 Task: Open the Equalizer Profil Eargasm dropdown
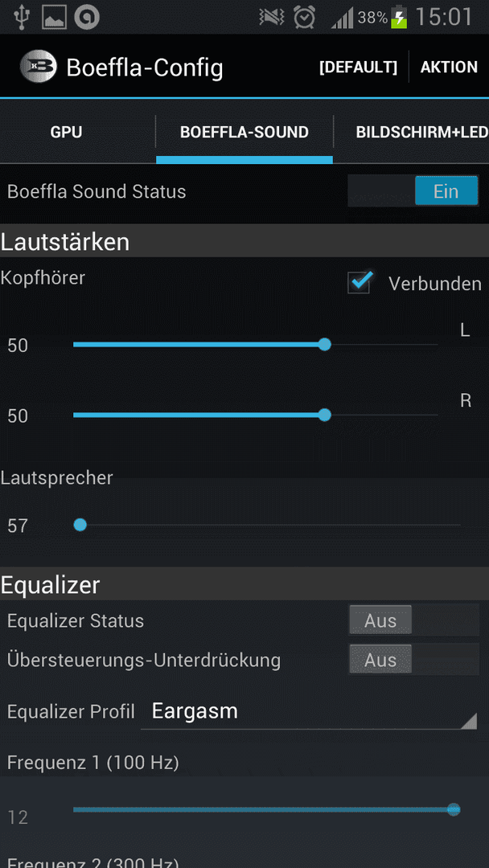click(x=309, y=712)
